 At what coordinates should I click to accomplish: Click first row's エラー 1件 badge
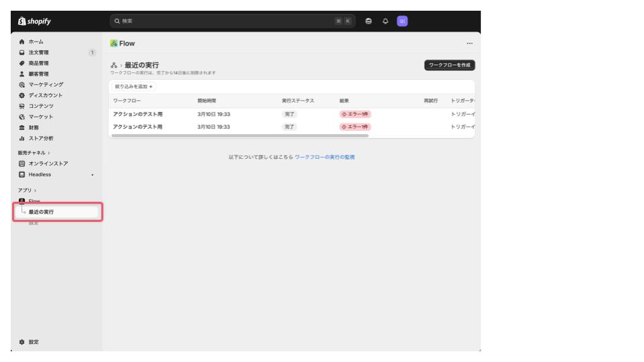pyautogui.click(x=356, y=114)
